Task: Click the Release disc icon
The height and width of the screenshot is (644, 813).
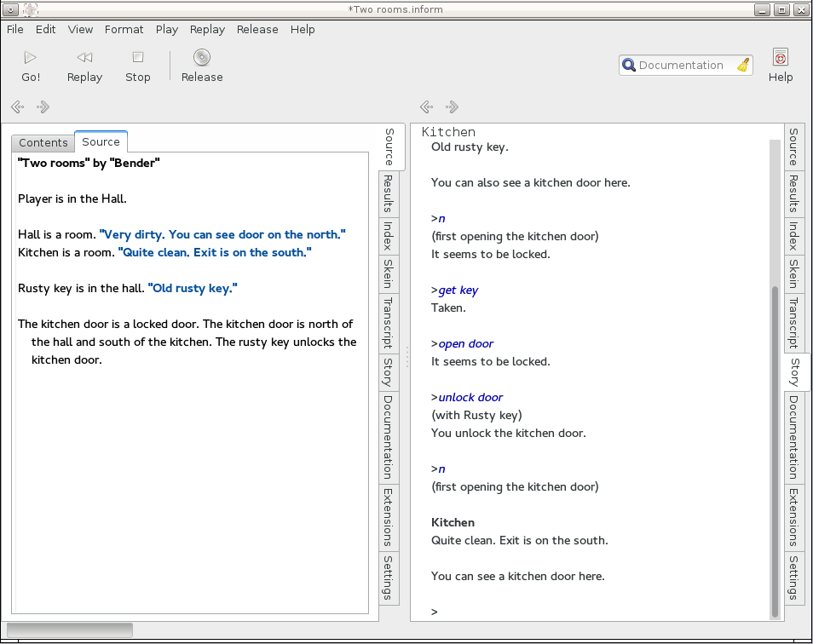Action: pyautogui.click(x=202, y=58)
